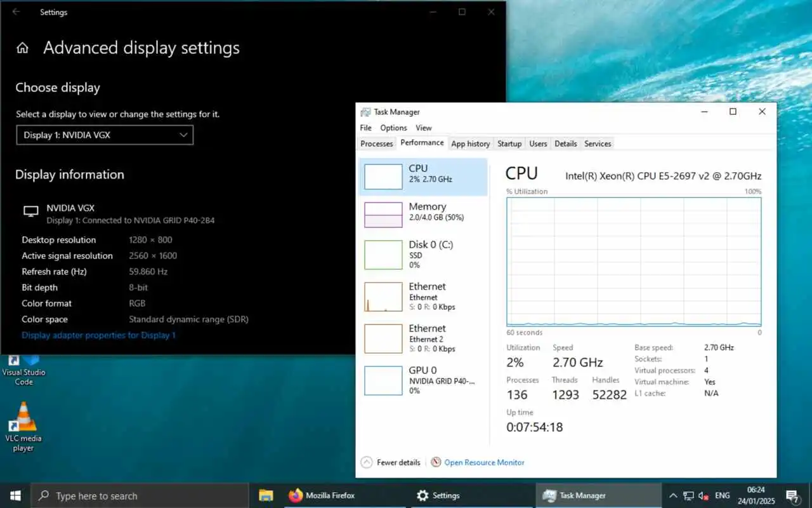Image resolution: width=812 pixels, height=508 pixels.
Task: Click the Intel Xeon CPU E5-2697 model name
Action: click(663, 176)
